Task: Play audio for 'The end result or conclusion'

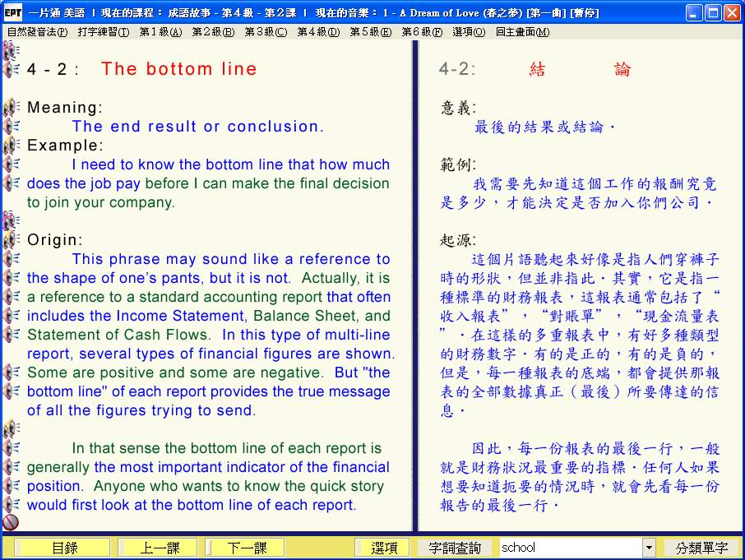Action: [x=11, y=127]
